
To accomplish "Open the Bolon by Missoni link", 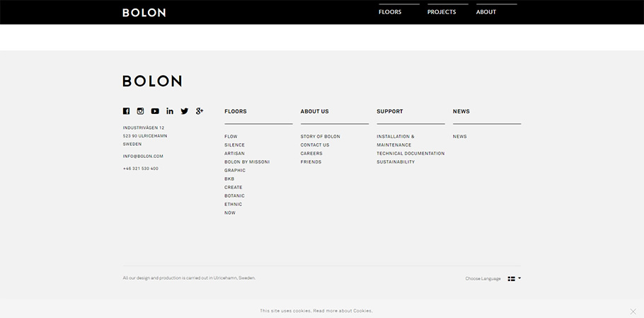I will [247, 162].
